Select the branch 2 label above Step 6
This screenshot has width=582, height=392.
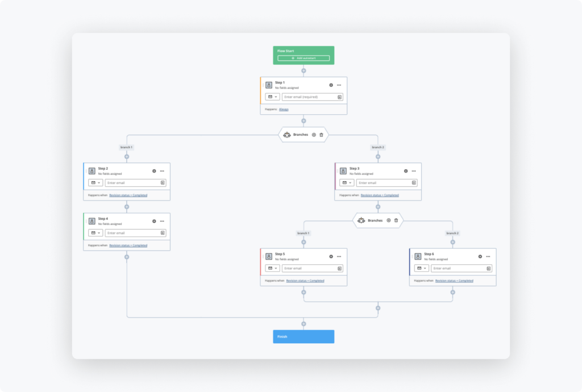(452, 233)
